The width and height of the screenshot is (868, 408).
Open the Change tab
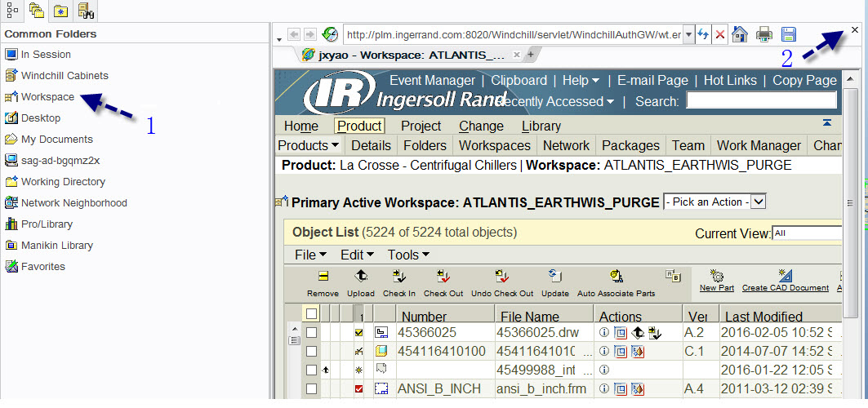coord(481,126)
